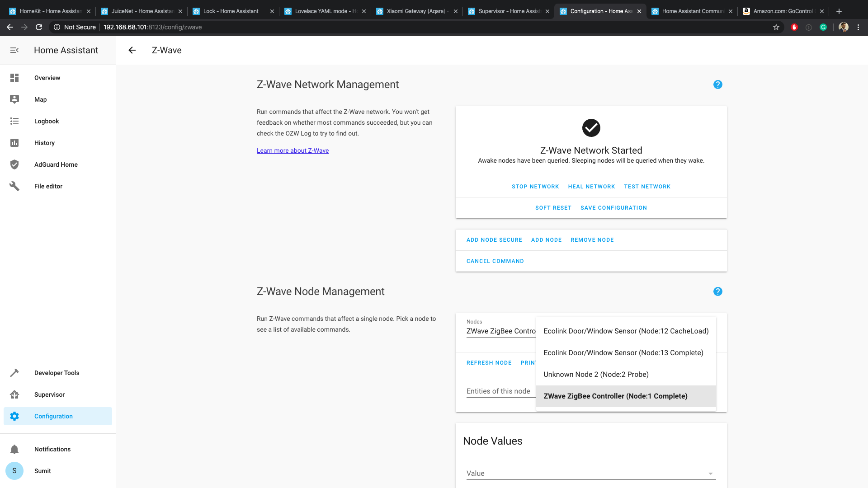The height and width of the screenshot is (488, 868).
Task: Open the Z-Wave Network Management help icon
Action: (717, 84)
